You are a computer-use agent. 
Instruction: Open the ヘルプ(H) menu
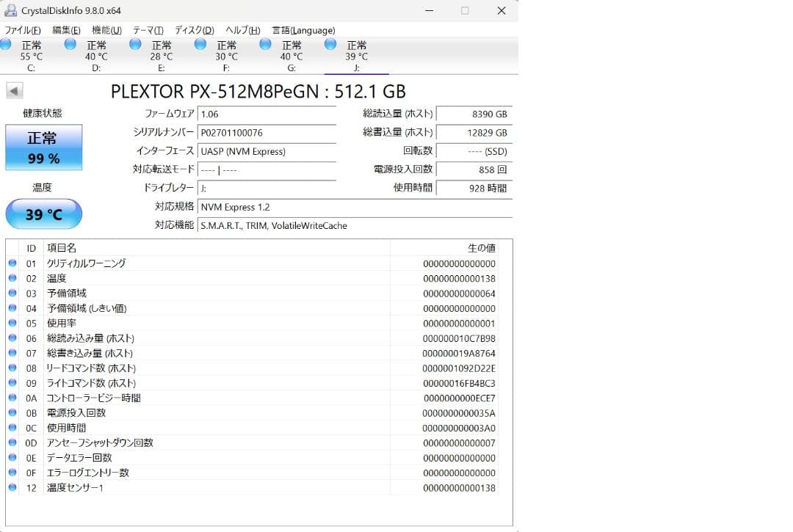pyautogui.click(x=243, y=30)
